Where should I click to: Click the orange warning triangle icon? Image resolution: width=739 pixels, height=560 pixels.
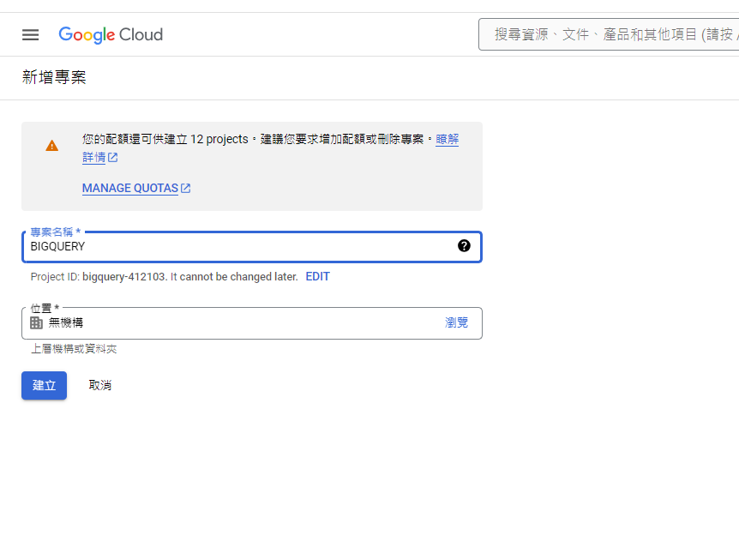point(51,146)
